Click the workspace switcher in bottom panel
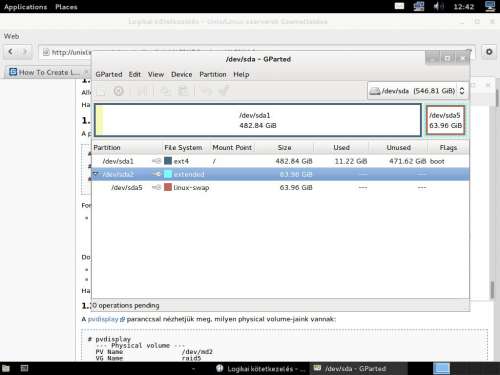500x375 pixels. tap(441, 368)
